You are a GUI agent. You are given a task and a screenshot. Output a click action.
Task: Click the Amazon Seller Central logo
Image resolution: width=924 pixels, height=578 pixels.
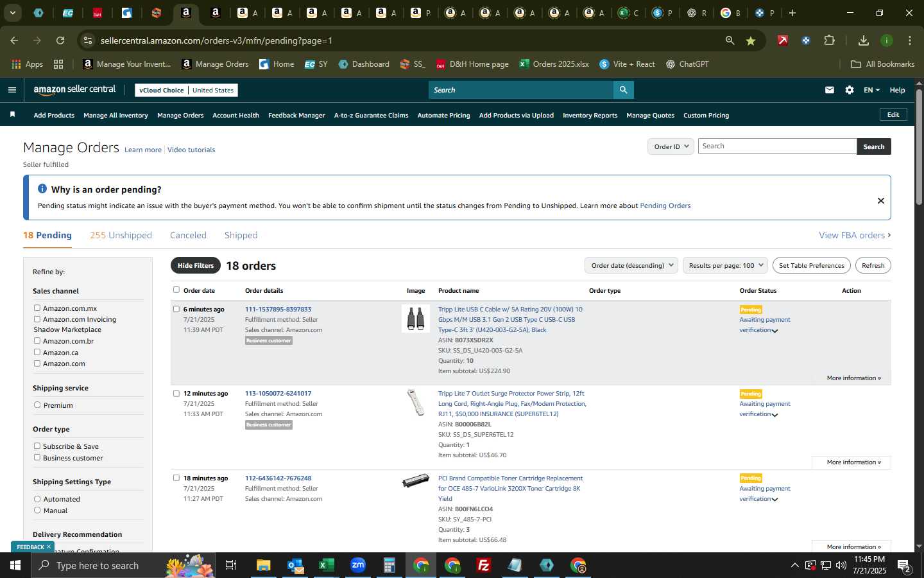pos(74,90)
